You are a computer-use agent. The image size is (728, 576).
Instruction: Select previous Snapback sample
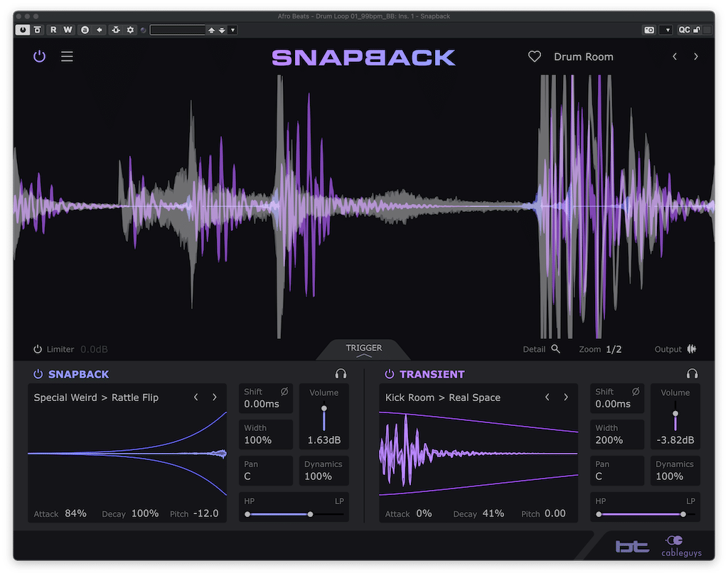tap(196, 398)
